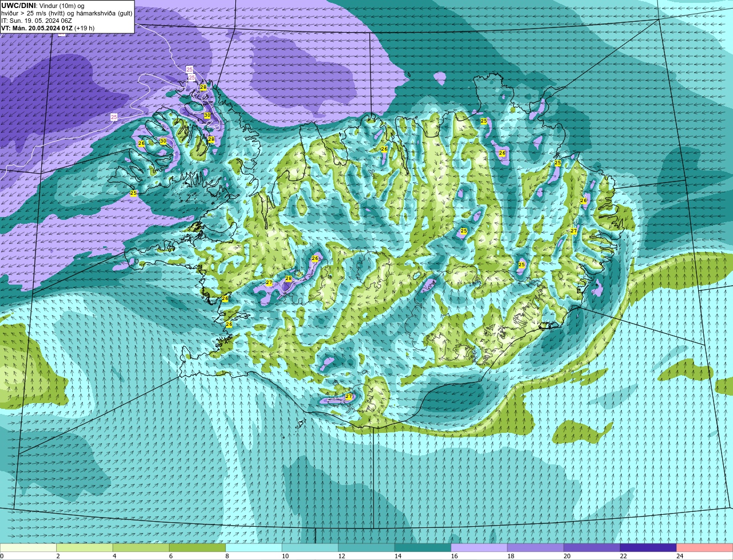Viewport: 733px width, 560px height.
Task: Select the 2–4 m/s light green legend swatch
Action: [x=85, y=547]
